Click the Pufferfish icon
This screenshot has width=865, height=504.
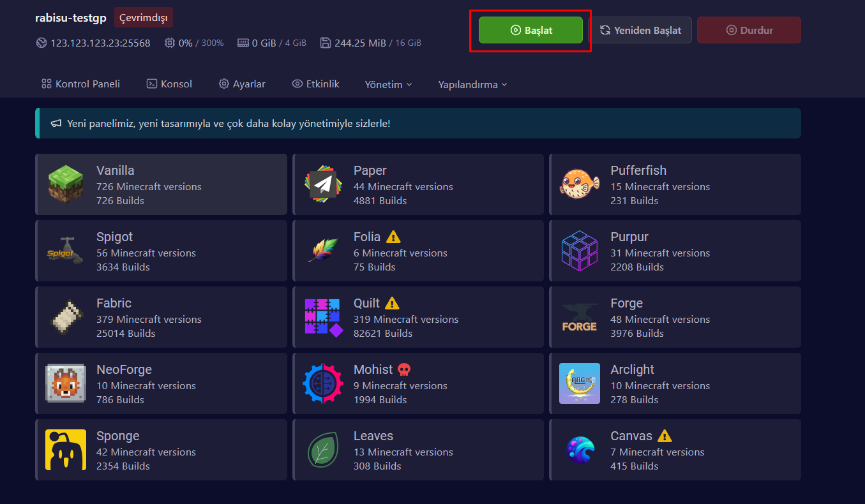click(580, 184)
